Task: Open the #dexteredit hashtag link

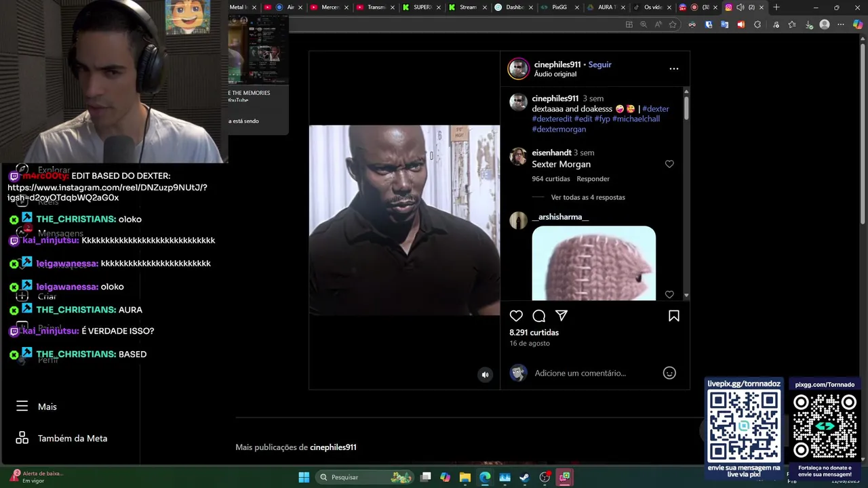Action: pos(552,119)
